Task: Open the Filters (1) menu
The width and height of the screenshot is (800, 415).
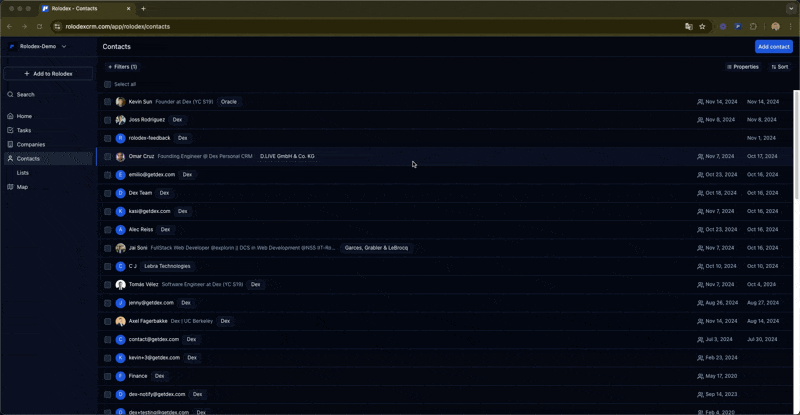Action: 122,67
